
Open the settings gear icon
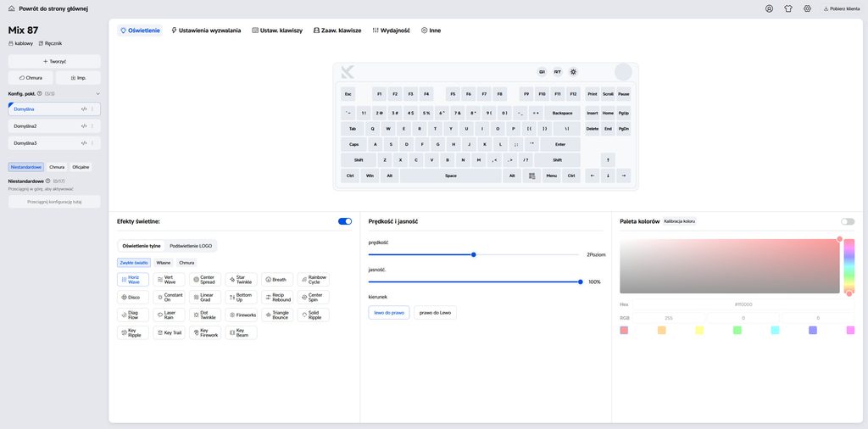click(807, 8)
